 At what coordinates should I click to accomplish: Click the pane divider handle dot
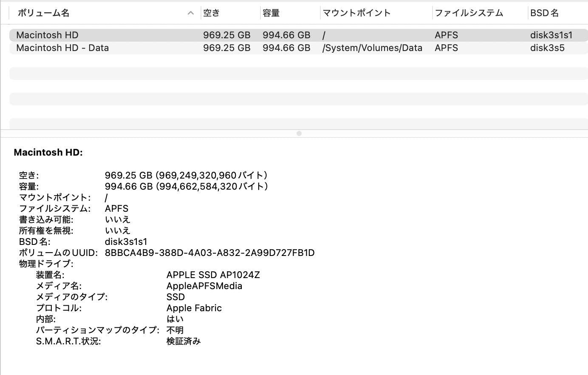coord(299,133)
